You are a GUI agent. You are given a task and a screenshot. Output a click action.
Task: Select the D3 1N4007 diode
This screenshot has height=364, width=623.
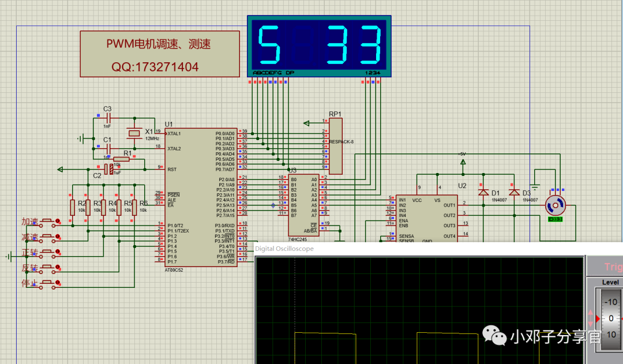click(x=514, y=192)
